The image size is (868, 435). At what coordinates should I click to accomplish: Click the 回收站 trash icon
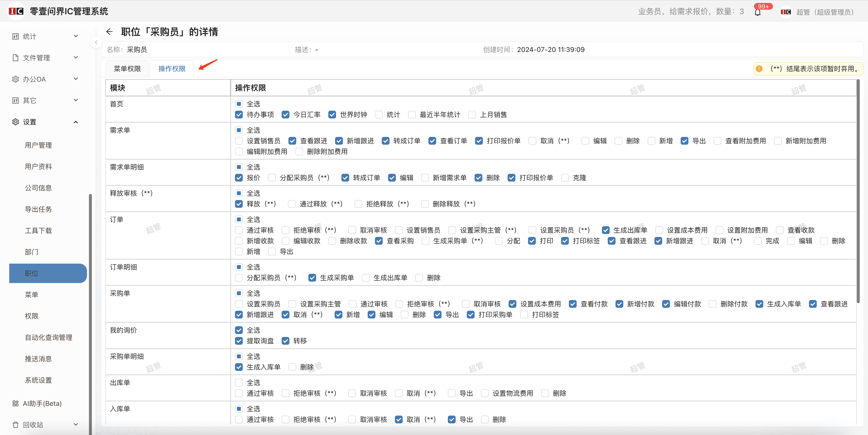[x=16, y=425]
